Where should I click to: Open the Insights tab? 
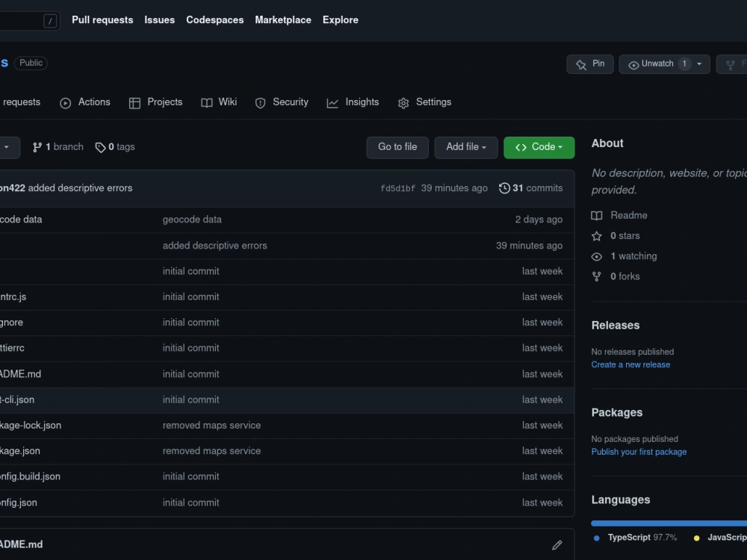(353, 102)
